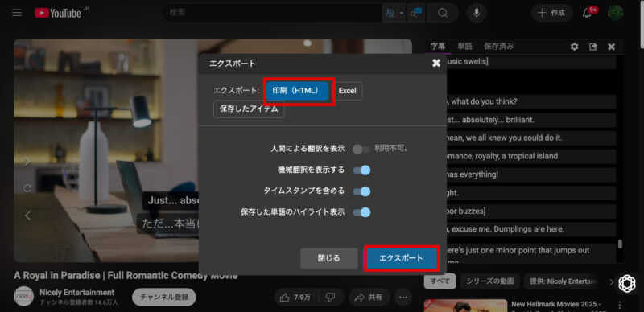The image size is (644, 312).
Task: Click the YouTube 検索 search field
Action: click(273, 13)
